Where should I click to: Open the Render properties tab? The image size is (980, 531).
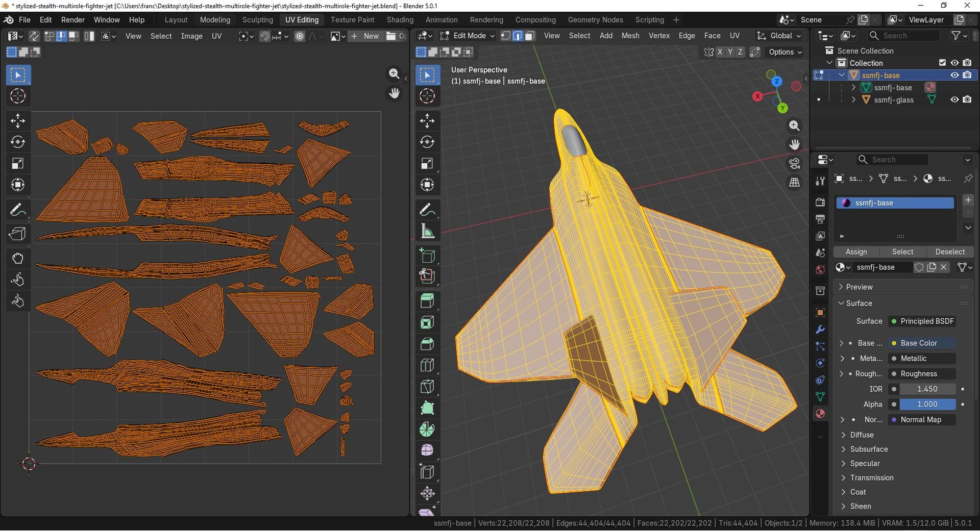(820, 202)
